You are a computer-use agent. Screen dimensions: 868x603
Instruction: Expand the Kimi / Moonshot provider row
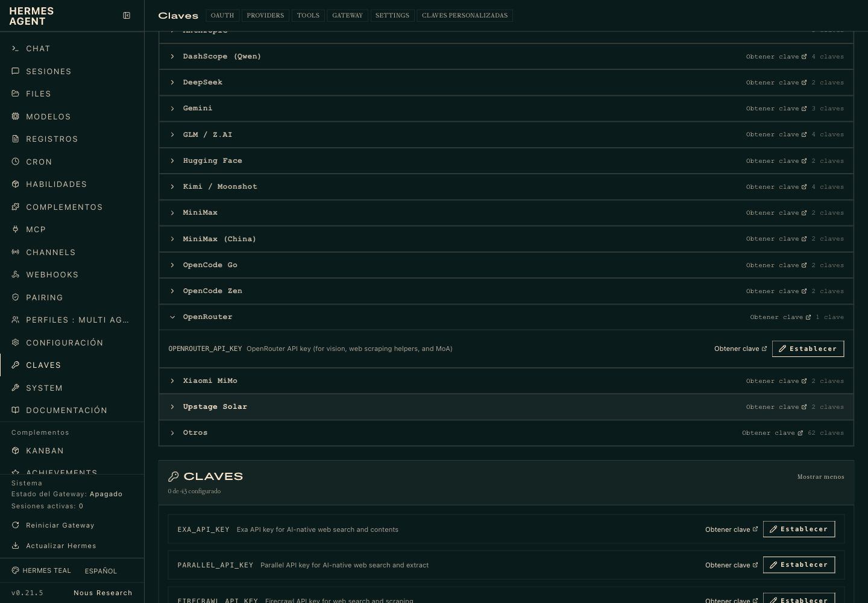(x=506, y=186)
